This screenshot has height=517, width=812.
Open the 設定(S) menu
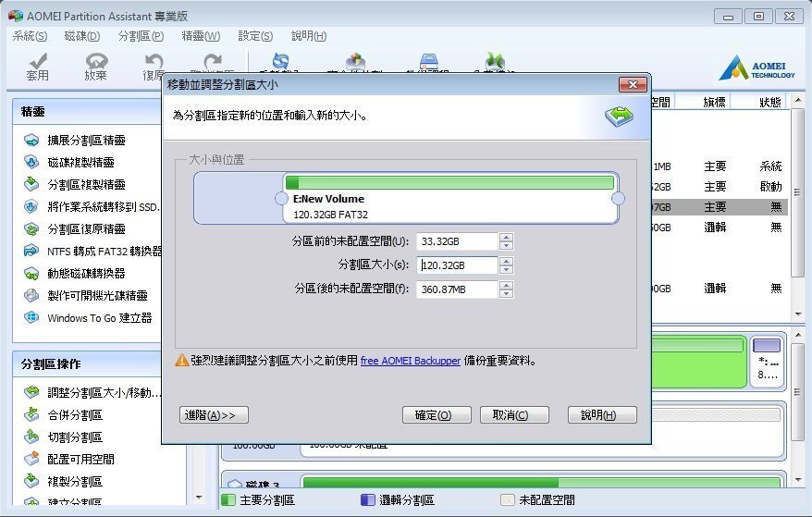[x=255, y=36]
